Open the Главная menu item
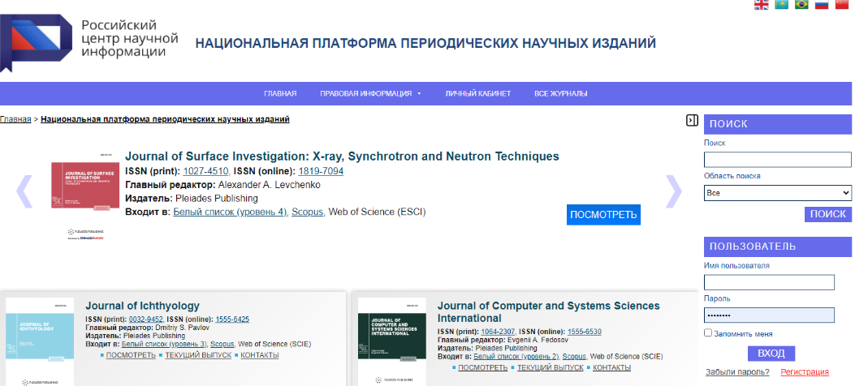The width and height of the screenshot is (868, 386). click(280, 93)
